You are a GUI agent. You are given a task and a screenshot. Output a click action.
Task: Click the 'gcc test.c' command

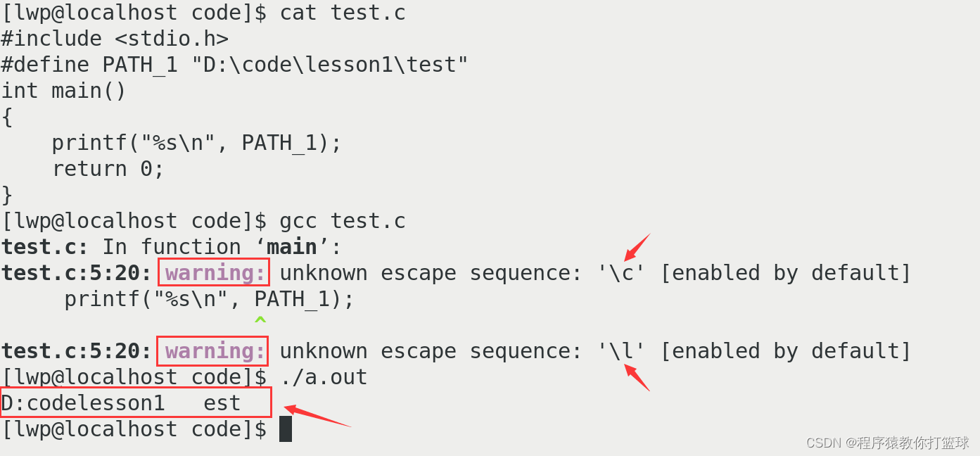[343, 221]
